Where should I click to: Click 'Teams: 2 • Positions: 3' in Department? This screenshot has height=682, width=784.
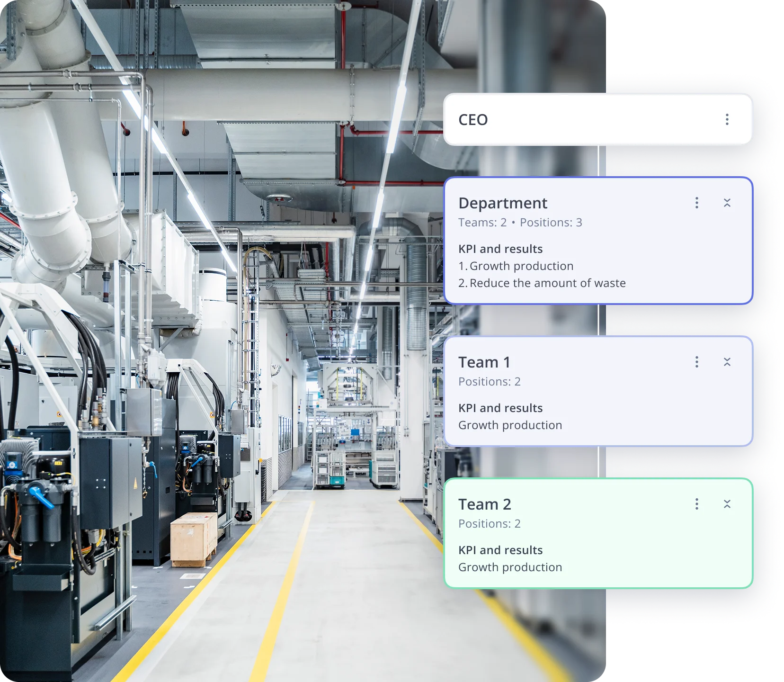pos(520,223)
